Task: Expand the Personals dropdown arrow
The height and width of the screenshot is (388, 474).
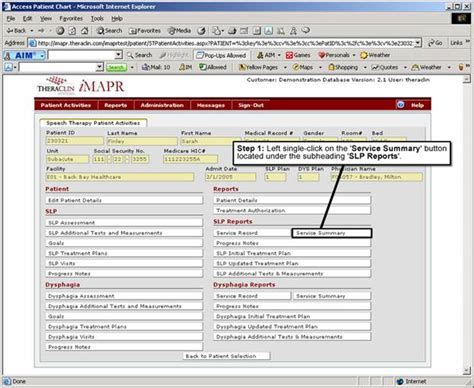Action: tap(354, 55)
